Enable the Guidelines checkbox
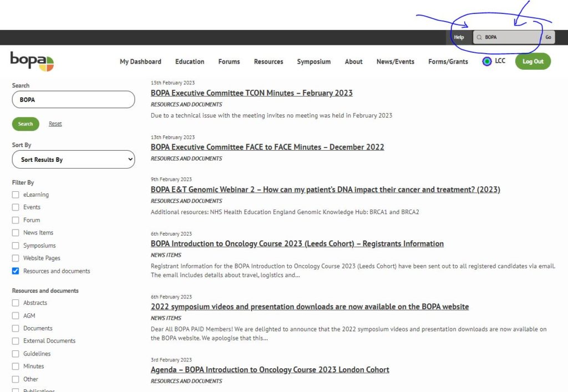The image size is (568, 392). pyautogui.click(x=15, y=353)
